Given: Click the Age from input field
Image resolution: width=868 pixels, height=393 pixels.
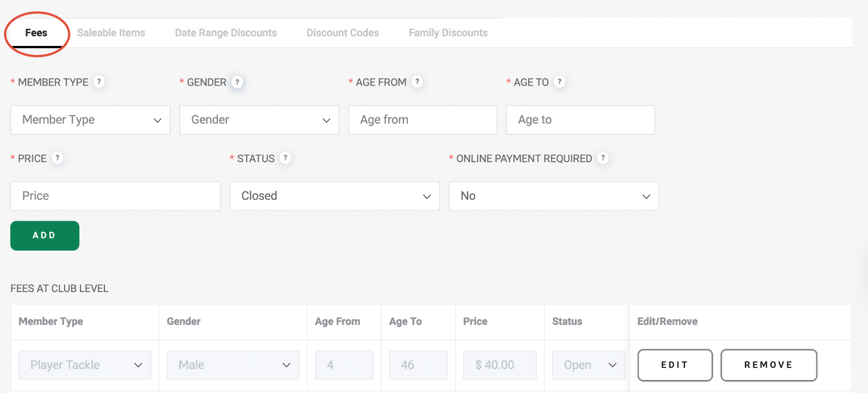Looking at the screenshot, I should click(423, 120).
